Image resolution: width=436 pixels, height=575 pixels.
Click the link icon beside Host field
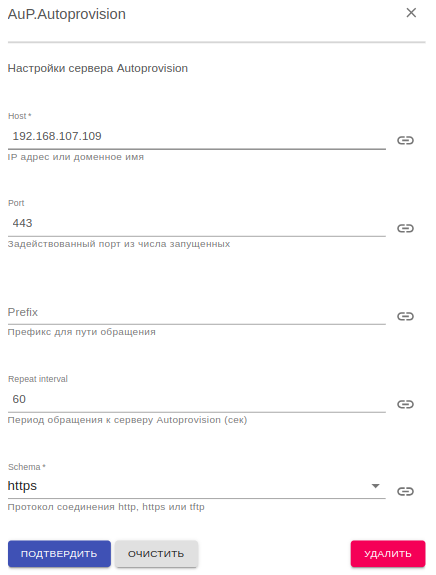coord(405,140)
